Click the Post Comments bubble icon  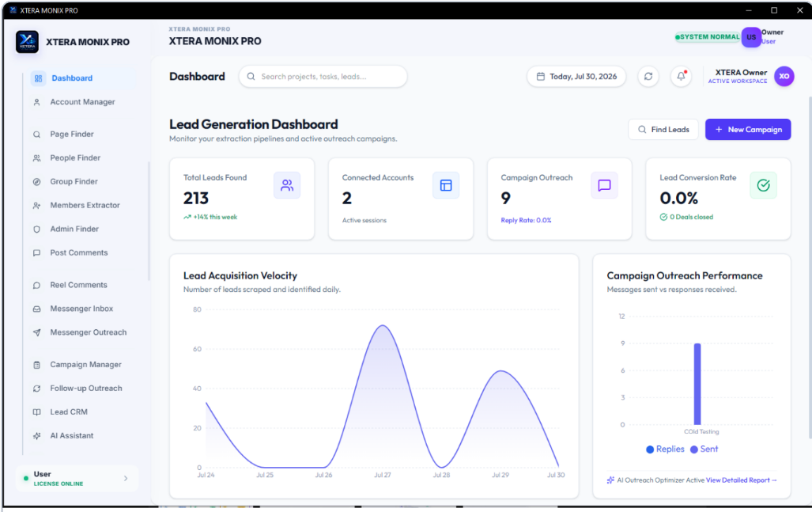coord(37,253)
